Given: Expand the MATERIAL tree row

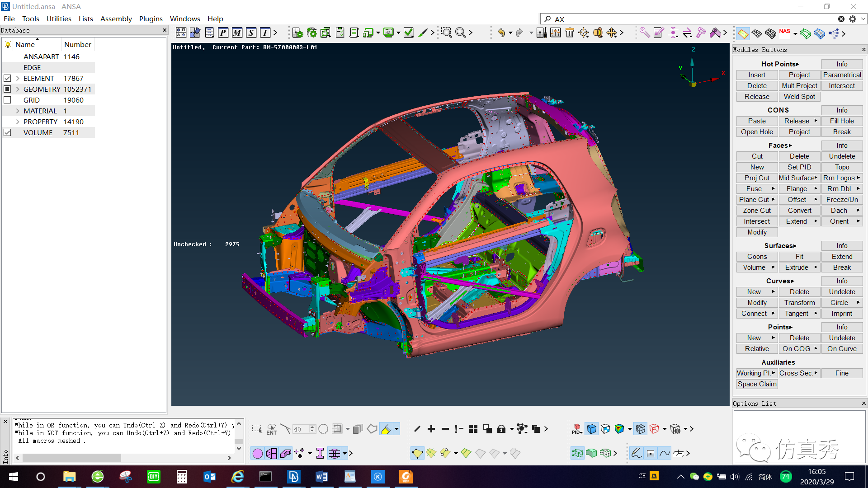Looking at the screenshot, I should (x=18, y=111).
